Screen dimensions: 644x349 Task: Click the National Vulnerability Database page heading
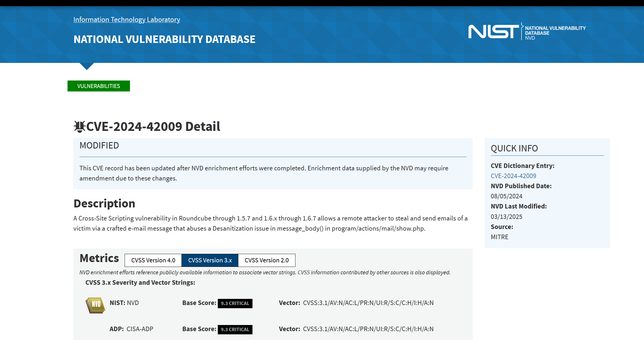[x=164, y=39]
